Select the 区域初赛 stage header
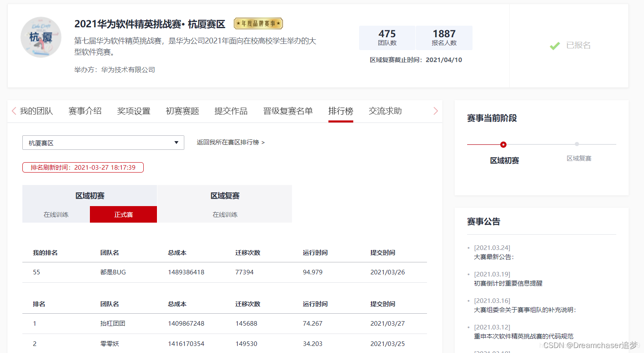Image resolution: width=644 pixels, height=353 pixels. [90, 196]
